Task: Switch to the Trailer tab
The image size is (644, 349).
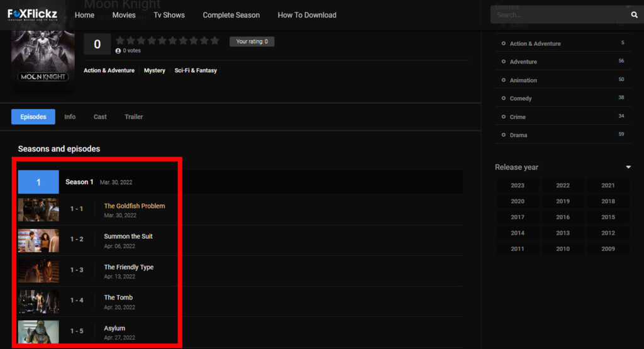Action: tap(134, 116)
